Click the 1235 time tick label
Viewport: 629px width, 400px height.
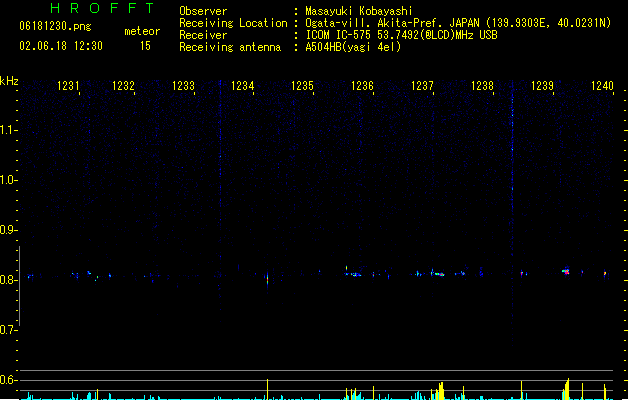pos(302,86)
